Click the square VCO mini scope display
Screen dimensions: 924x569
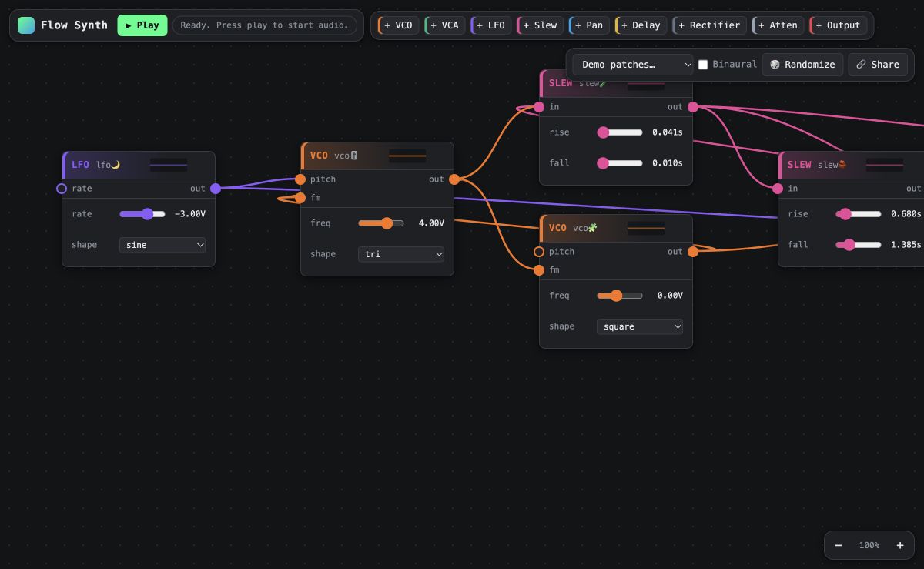tap(646, 228)
